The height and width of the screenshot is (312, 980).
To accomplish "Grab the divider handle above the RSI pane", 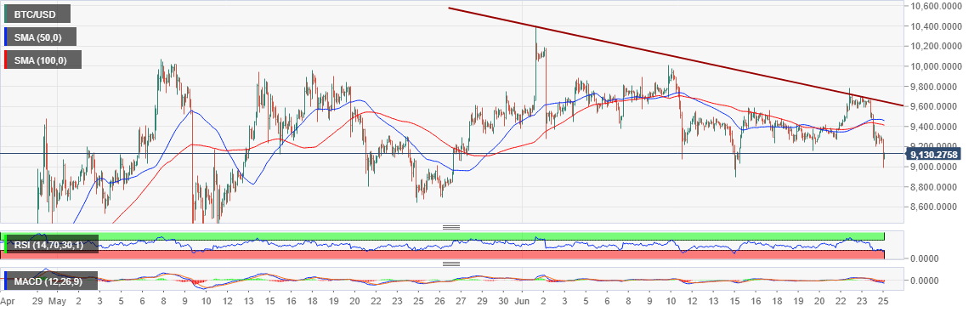I will pos(452,227).
